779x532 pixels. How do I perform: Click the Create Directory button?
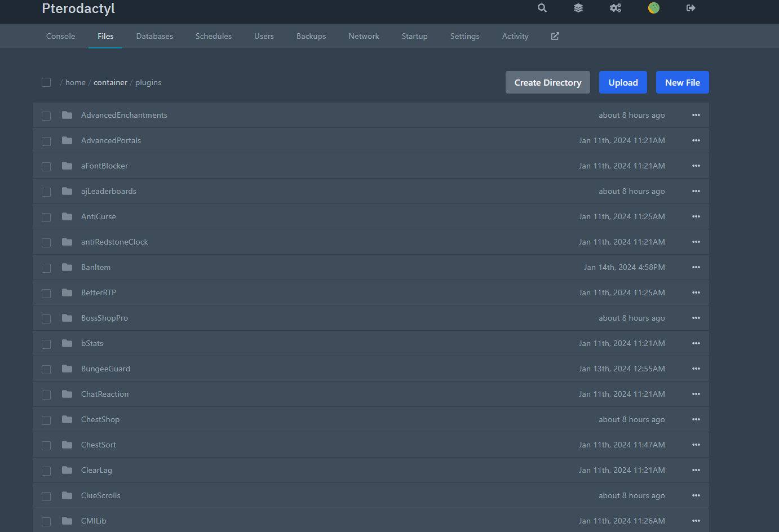[x=547, y=82]
